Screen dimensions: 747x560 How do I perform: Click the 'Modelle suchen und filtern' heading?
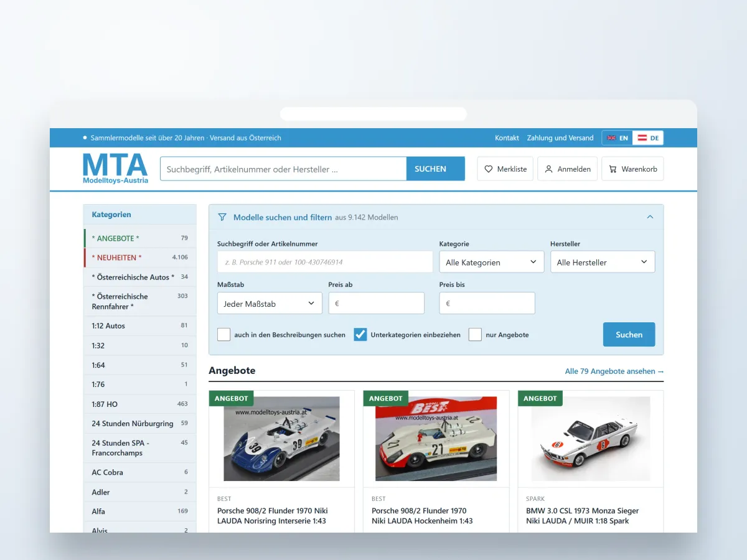coord(283,217)
